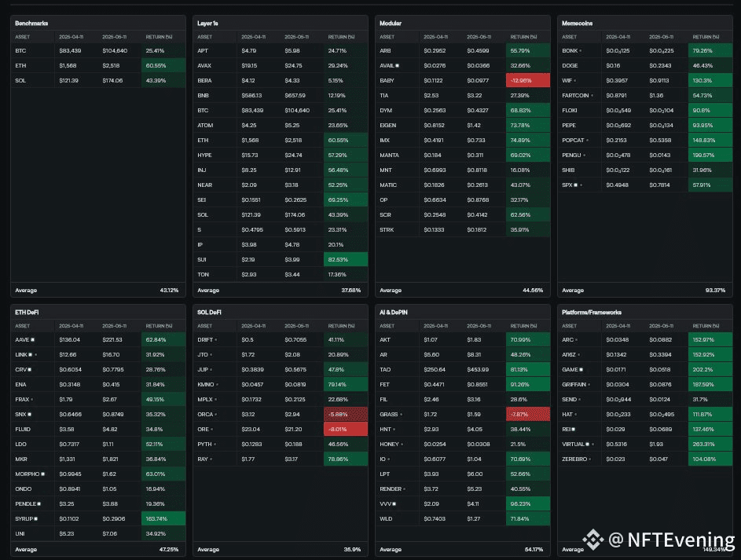
Task: Click the AI & DePIN average value 54.17%
Action: 534,550
